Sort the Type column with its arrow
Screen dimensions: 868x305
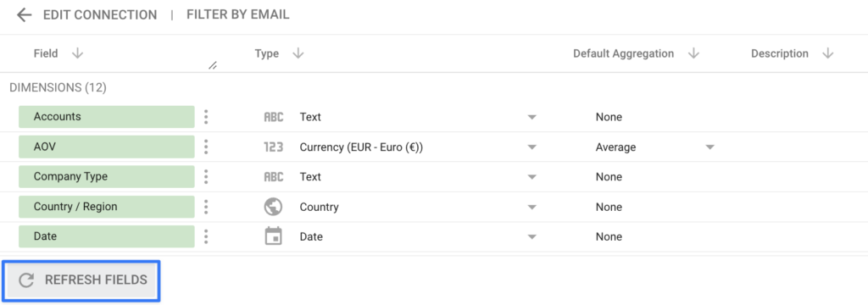pos(298,53)
